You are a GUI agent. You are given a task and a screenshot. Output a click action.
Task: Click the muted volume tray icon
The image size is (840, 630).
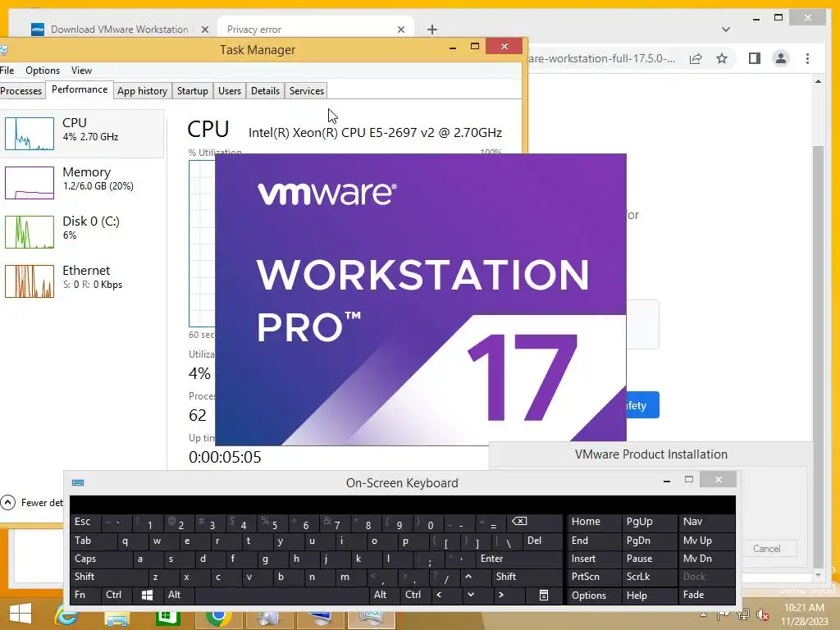pos(762,615)
